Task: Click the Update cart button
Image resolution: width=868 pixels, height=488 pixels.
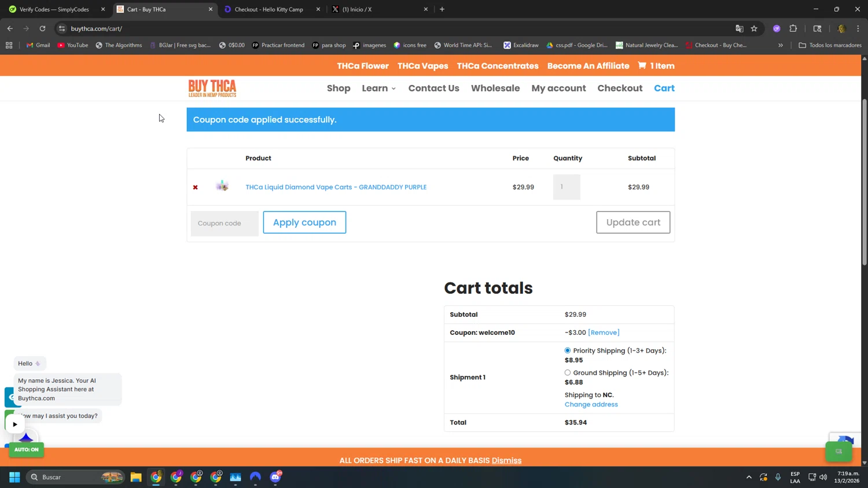Action: (633, 223)
